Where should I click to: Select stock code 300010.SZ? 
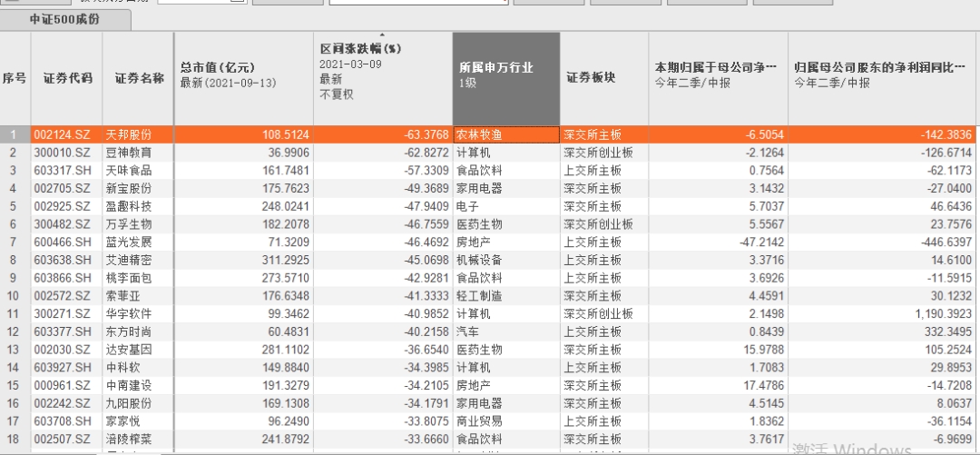pyautogui.click(x=67, y=153)
